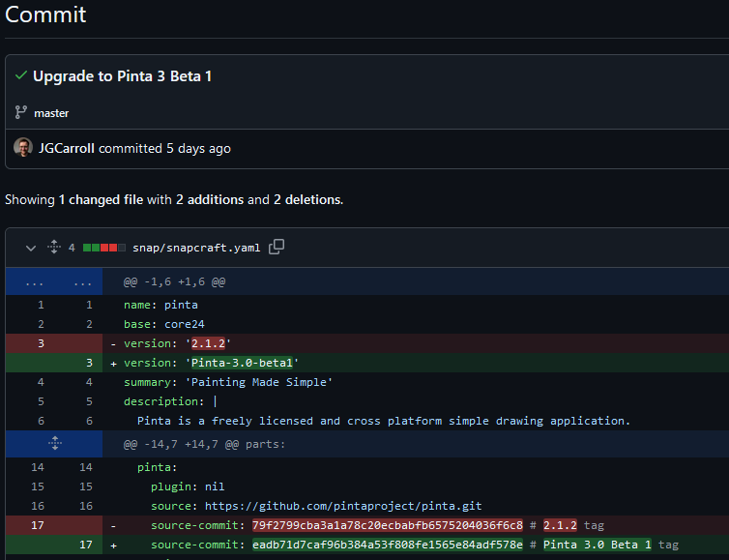The image size is (729, 560).
Task: Click the branch icon beside master
Action: coord(20,113)
